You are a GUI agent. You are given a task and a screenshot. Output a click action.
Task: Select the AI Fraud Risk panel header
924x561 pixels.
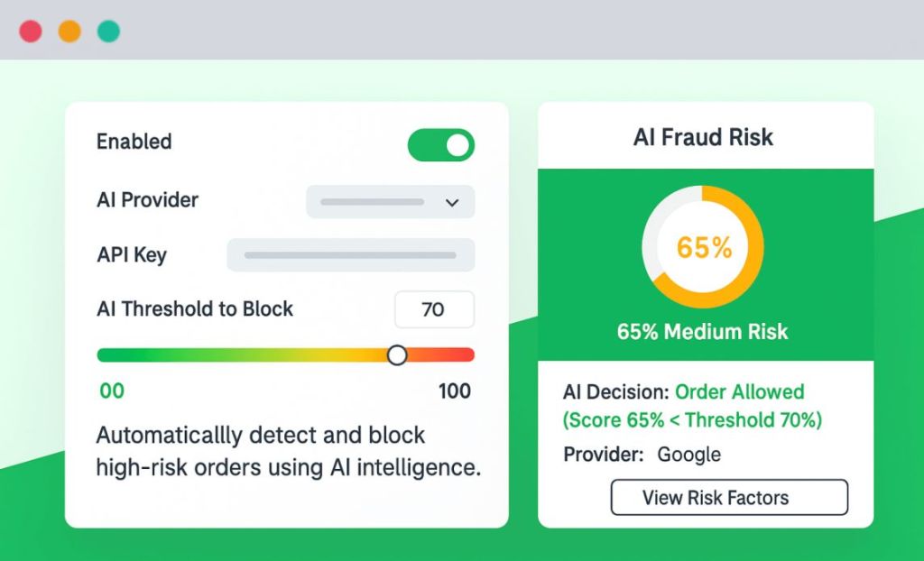703,137
